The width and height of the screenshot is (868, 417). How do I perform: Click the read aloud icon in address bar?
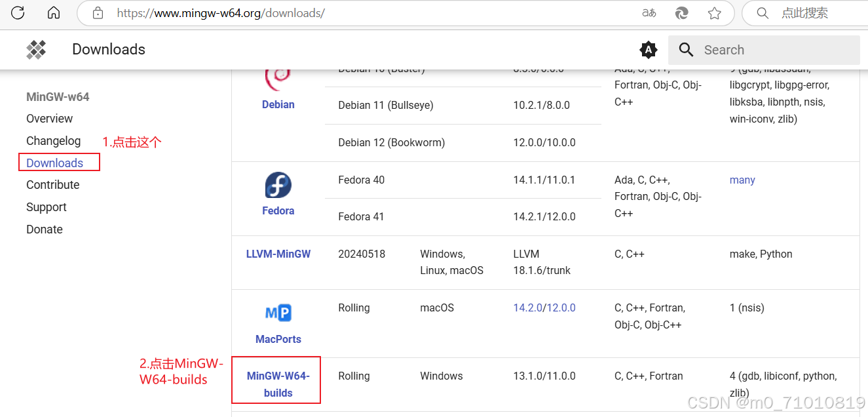649,12
